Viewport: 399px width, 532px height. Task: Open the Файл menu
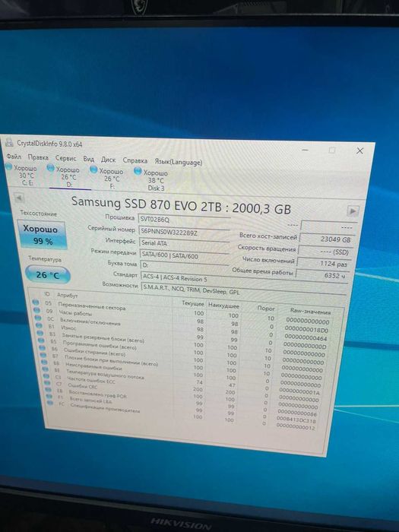coord(14,157)
